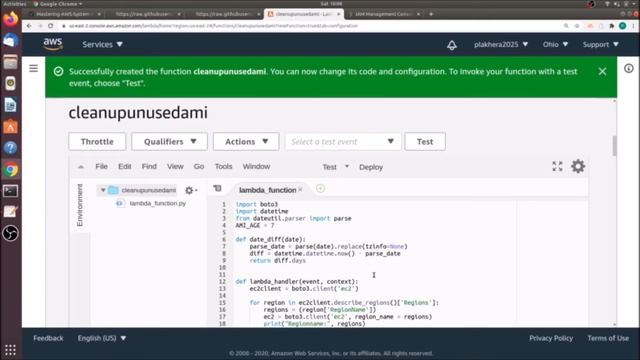Image resolution: width=640 pixels, height=360 pixels.
Task: Open Terminal from the dock
Action: tap(11, 191)
